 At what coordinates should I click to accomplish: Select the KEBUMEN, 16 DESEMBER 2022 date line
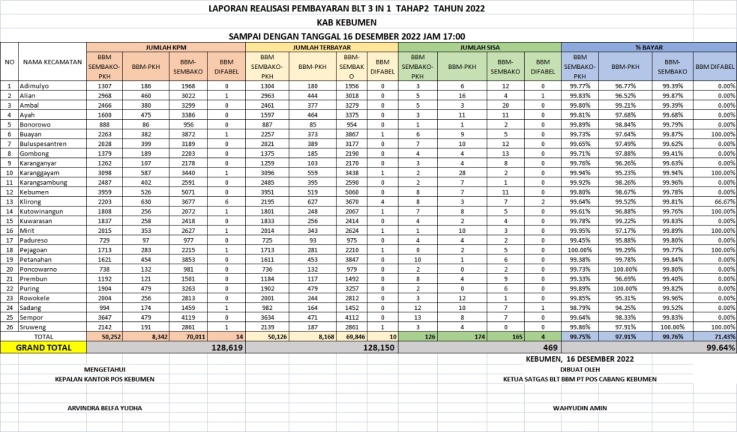click(580, 359)
